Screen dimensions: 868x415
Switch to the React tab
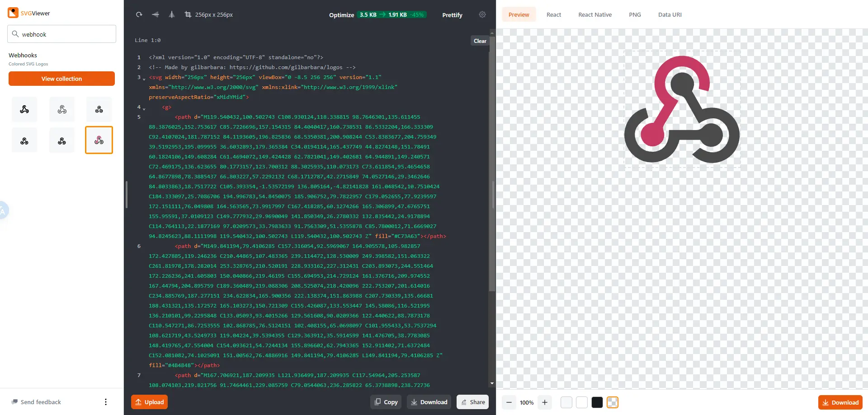pyautogui.click(x=553, y=14)
